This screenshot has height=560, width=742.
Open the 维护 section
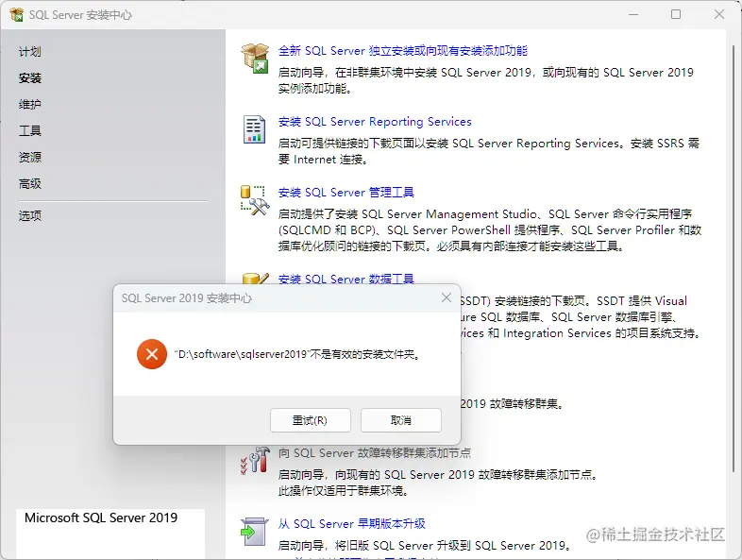(x=30, y=104)
